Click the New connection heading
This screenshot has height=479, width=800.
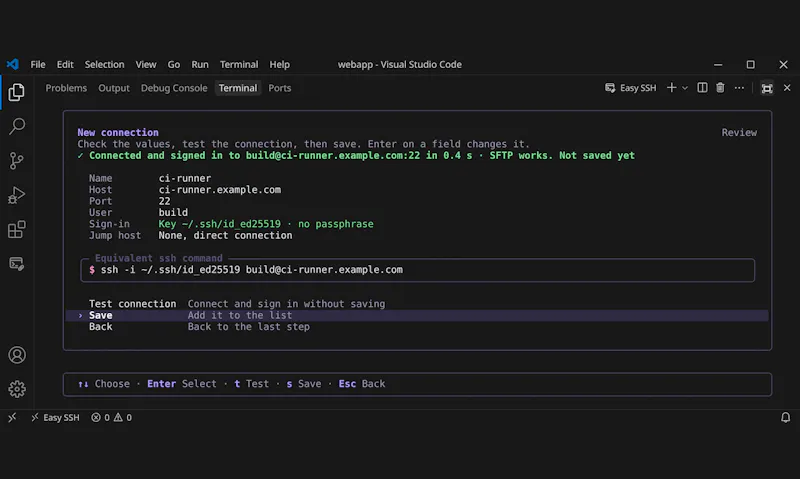118,132
